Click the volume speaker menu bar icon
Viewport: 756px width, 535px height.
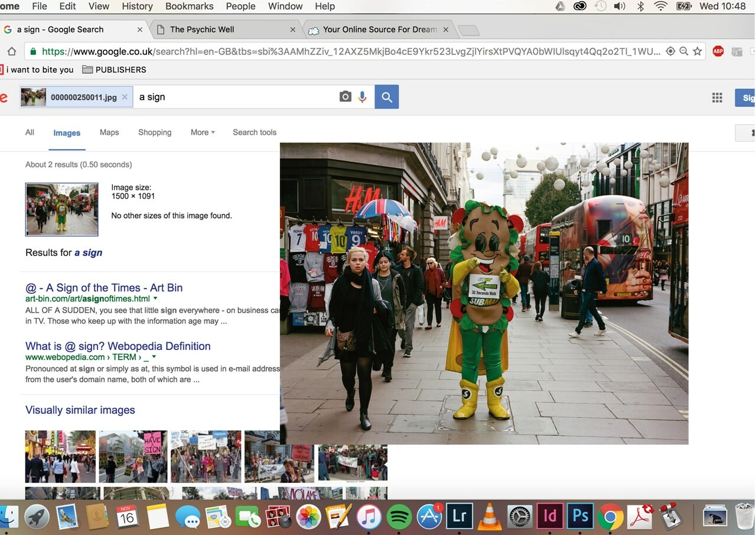tap(620, 7)
